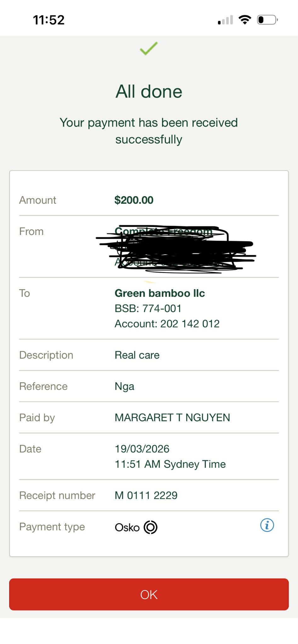This screenshot has width=298, height=644.
Task: Tap the MARGARET T NGUYEN payer name
Action: pos(172,417)
